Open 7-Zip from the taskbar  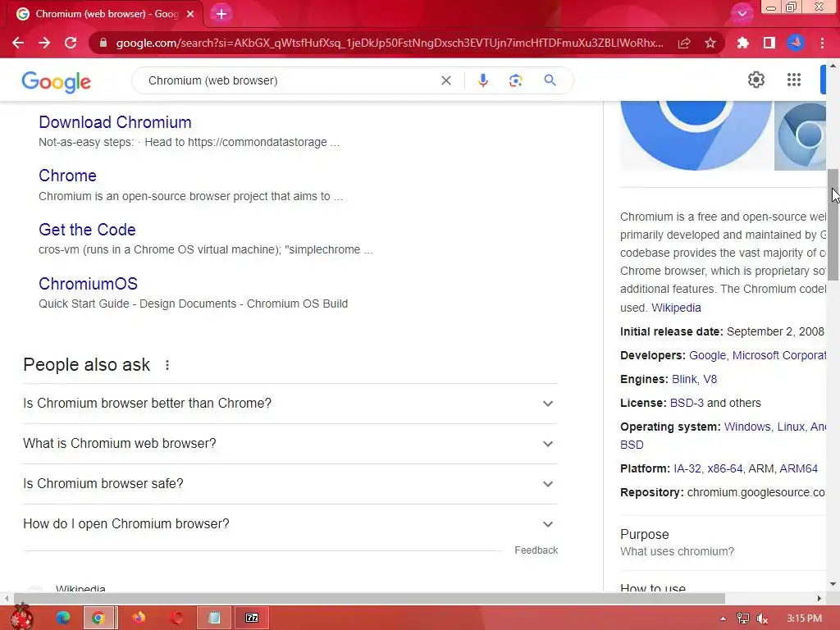[x=252, y=618]
